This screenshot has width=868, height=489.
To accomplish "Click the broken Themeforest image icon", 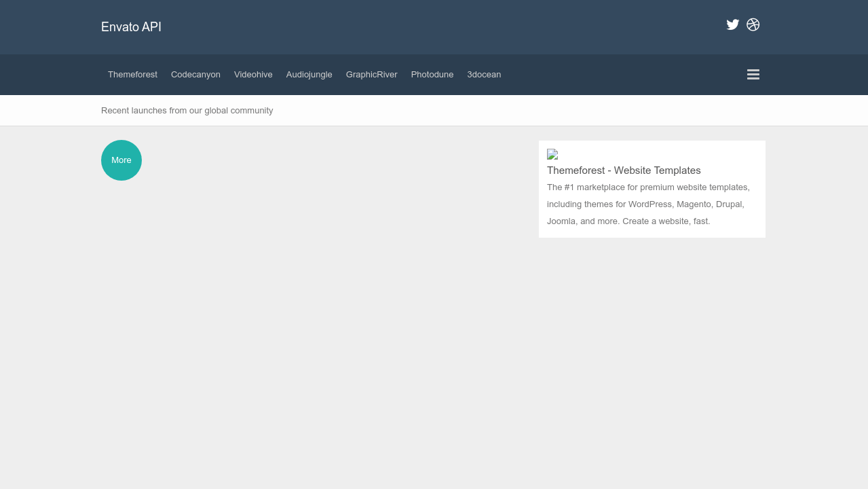I will [552, 155].
